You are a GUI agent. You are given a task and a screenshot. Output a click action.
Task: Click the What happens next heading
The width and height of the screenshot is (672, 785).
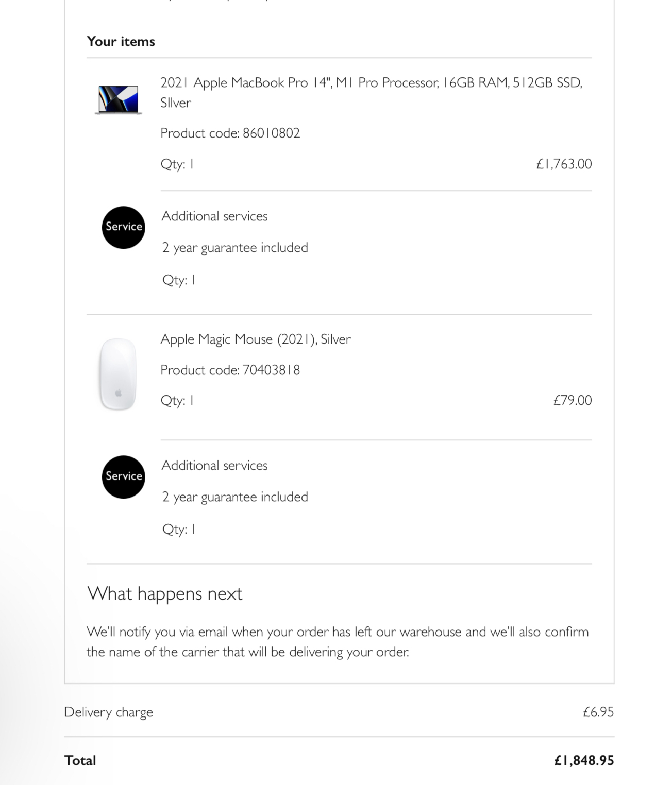coord(165,594)
